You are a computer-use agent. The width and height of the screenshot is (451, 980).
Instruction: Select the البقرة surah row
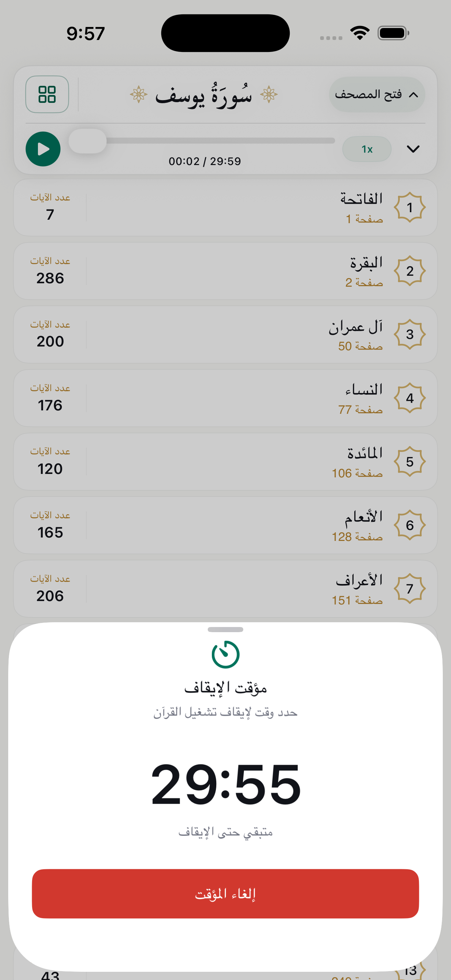[x=225, y=271]
